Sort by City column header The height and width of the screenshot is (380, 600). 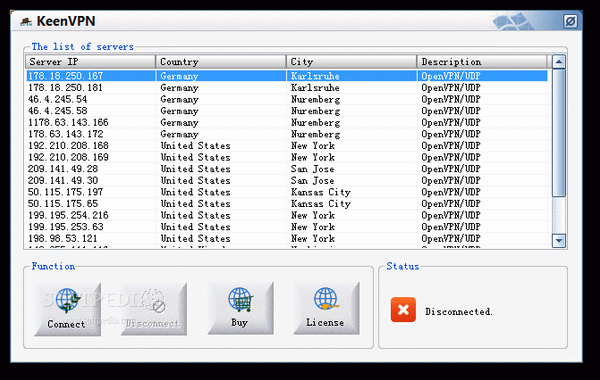pos(351,62)
